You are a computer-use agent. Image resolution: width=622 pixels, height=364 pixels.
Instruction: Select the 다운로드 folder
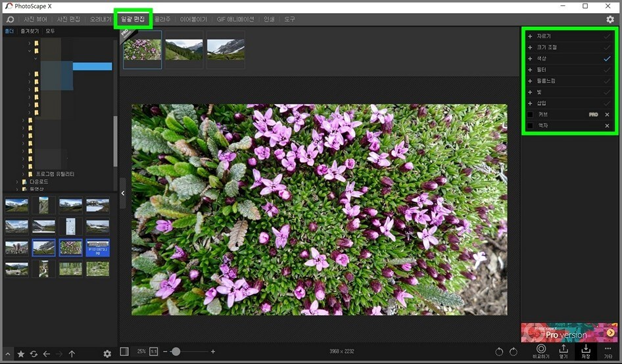pyautogui.click(x=39, y=181)
